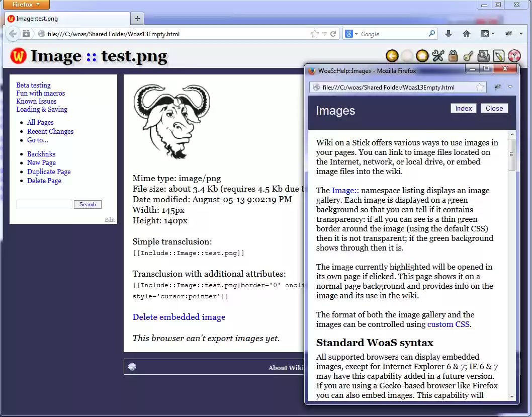This screenshot has height=417, width=532.
Task: Open page lookup via magnifier tray icon
Action: coord(483,56)
